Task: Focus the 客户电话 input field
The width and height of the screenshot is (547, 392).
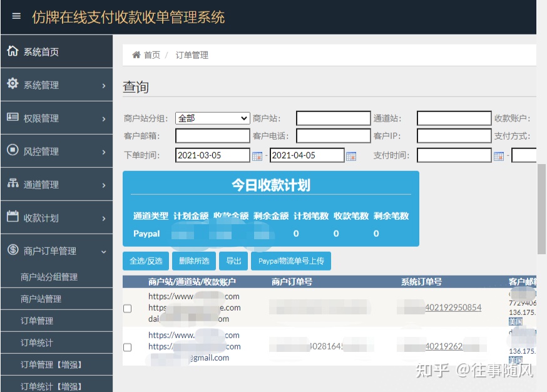Action: 333,136
